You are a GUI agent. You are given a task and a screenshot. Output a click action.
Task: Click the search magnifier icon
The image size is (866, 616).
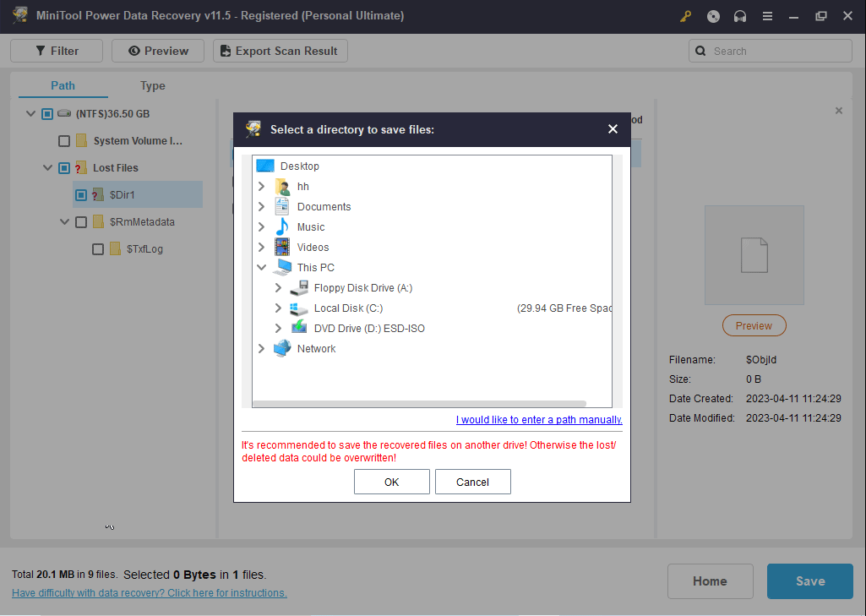click(700, 51)
